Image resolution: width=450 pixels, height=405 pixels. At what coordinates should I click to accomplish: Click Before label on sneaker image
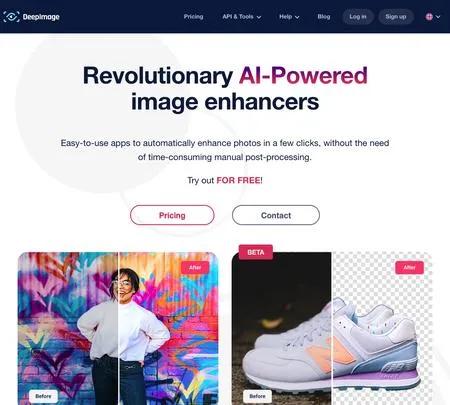257,396
